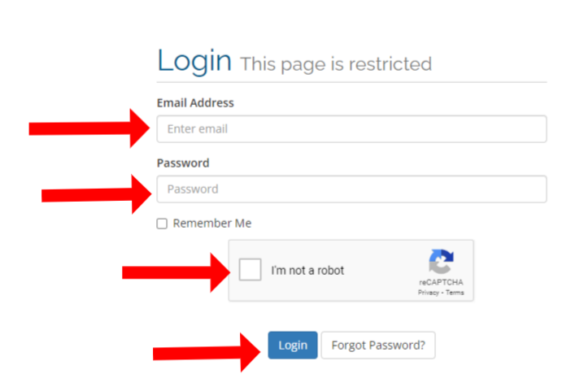
Task: Click the reCAPTCHA logo icon
Action: tap(441, 261)
